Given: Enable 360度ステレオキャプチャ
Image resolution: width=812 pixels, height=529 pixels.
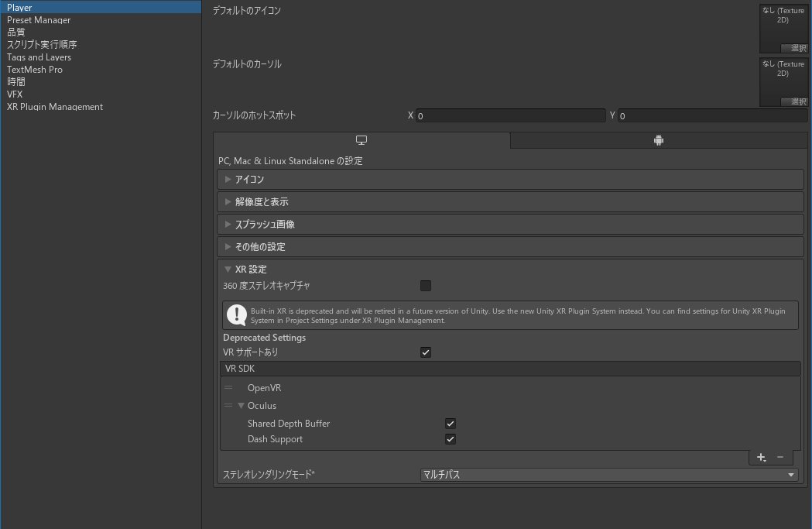Looking at the screenshot, I should point(425,285).
